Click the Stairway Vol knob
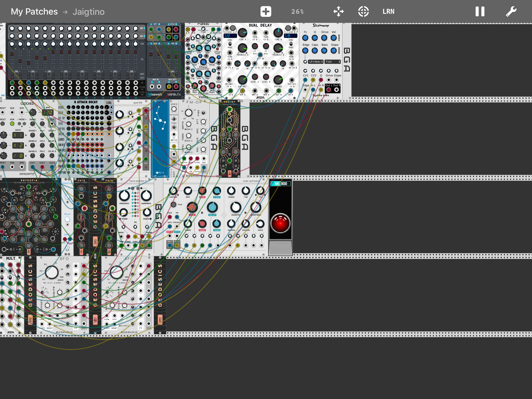 [334, 38]
